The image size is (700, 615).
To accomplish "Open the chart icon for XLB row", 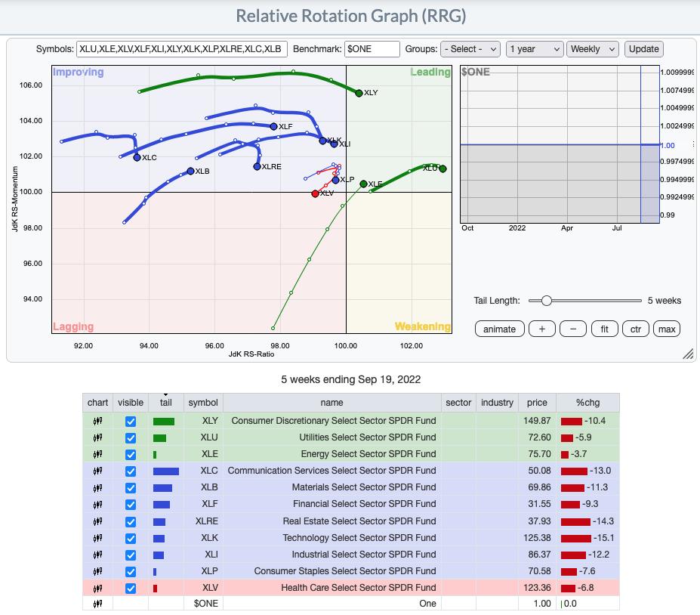I will (97, 488).
